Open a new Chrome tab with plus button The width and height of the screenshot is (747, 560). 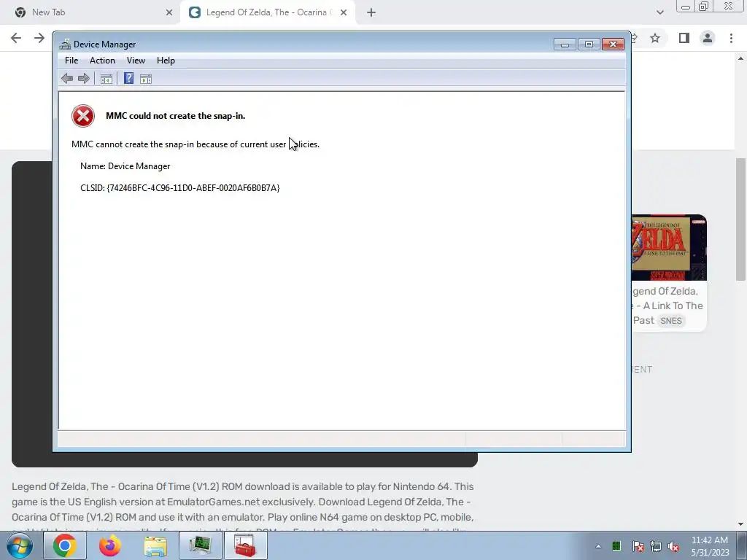point(371,12)
